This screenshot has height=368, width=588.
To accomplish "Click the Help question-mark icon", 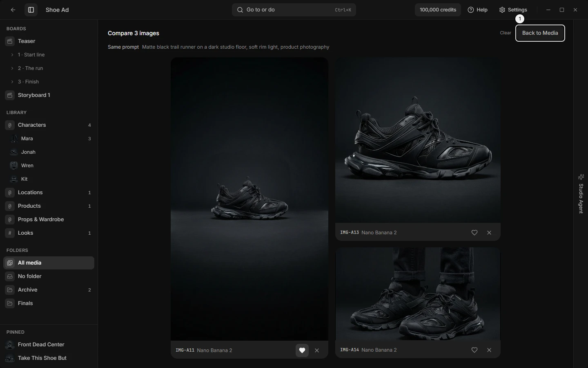I will tap(471, 10).
